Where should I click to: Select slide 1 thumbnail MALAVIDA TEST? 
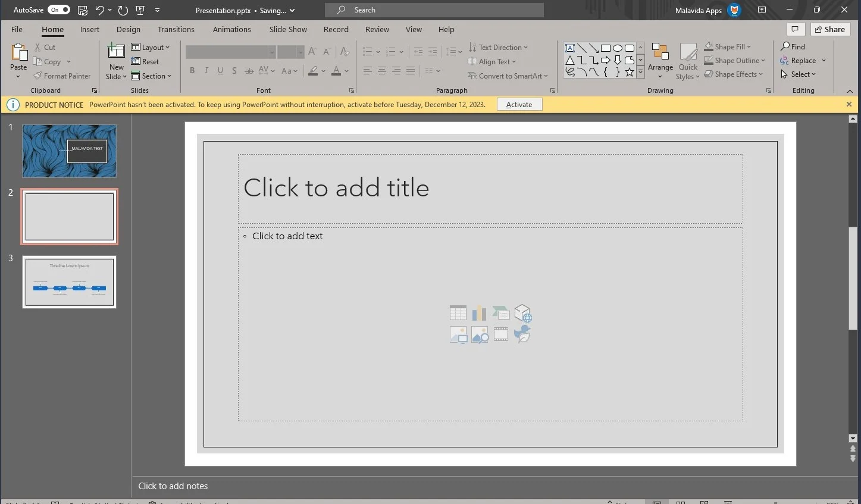point(70,151)
